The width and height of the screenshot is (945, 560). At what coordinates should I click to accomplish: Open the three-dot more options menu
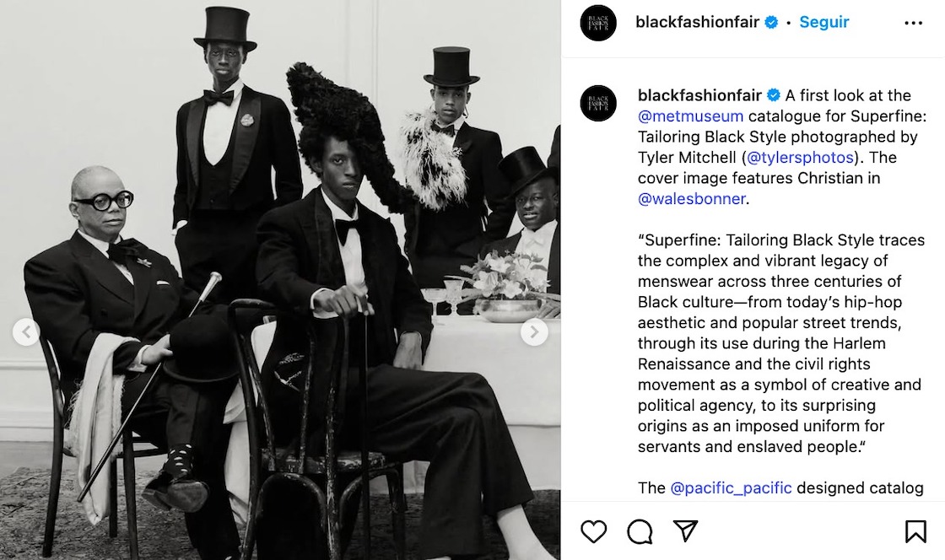913,23
